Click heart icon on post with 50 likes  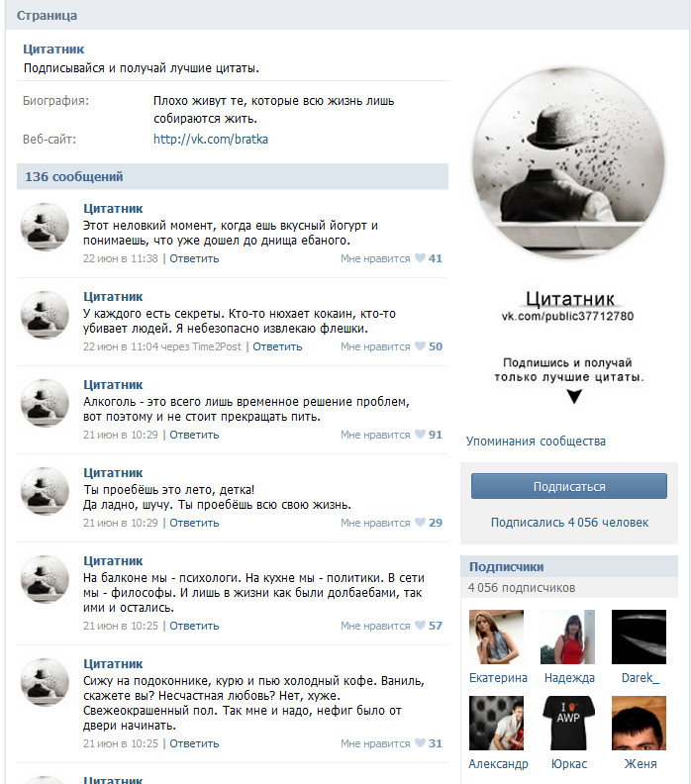pyautogui.click(x=420, y=346)
